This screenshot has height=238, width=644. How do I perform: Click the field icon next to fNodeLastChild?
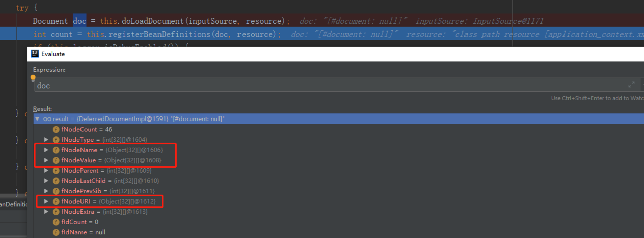56,181
